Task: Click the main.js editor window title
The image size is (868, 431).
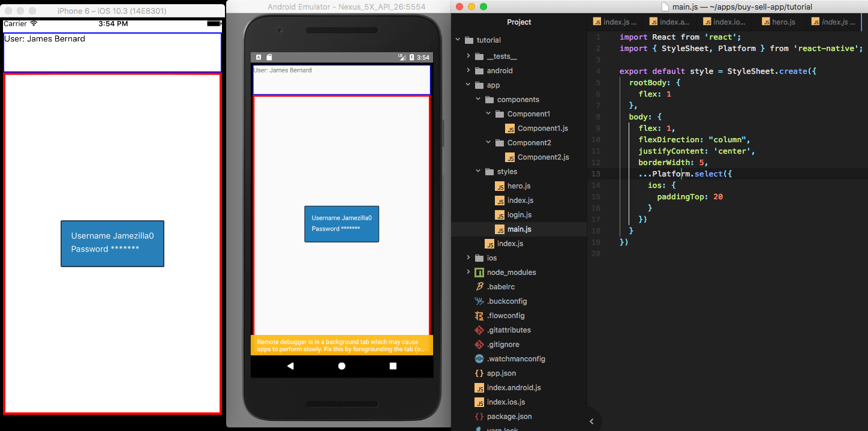Action: [x=743, y=7]
